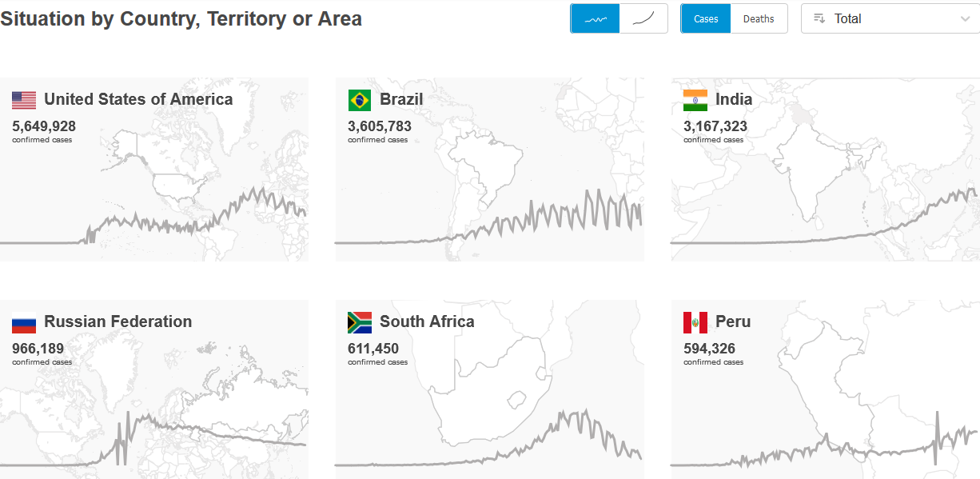
Task: Expand the dropdown chevron arrow next to Total
Action: pos(965,18)
